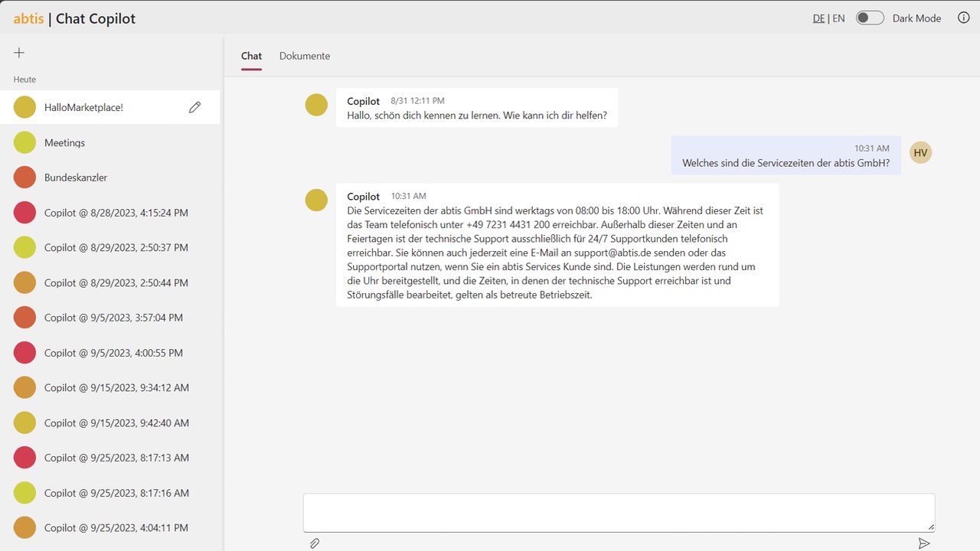The image size is (980, 551).
Task: Open chat Copilot @ 9/15/2023, 9:42:40 AM
Action: point(109,422)
